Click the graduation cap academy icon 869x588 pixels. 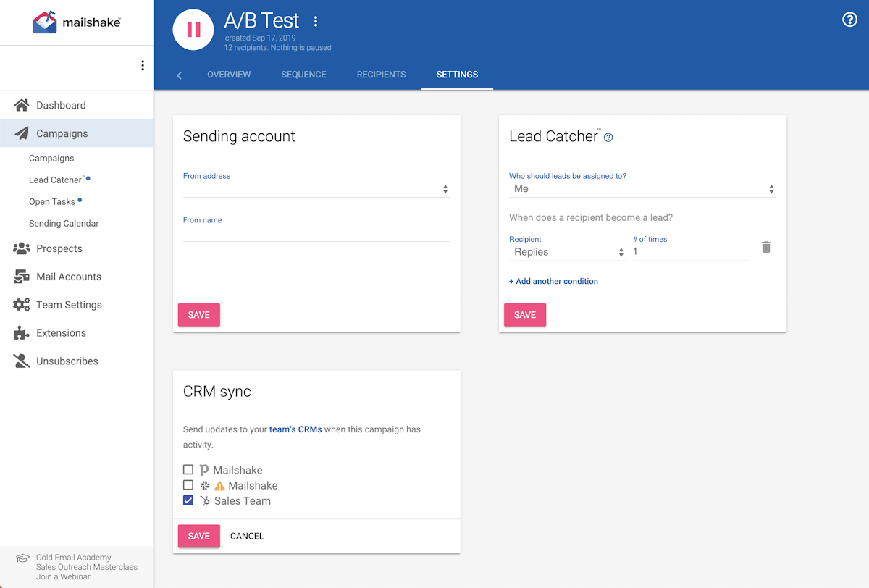tap(22, 558)
